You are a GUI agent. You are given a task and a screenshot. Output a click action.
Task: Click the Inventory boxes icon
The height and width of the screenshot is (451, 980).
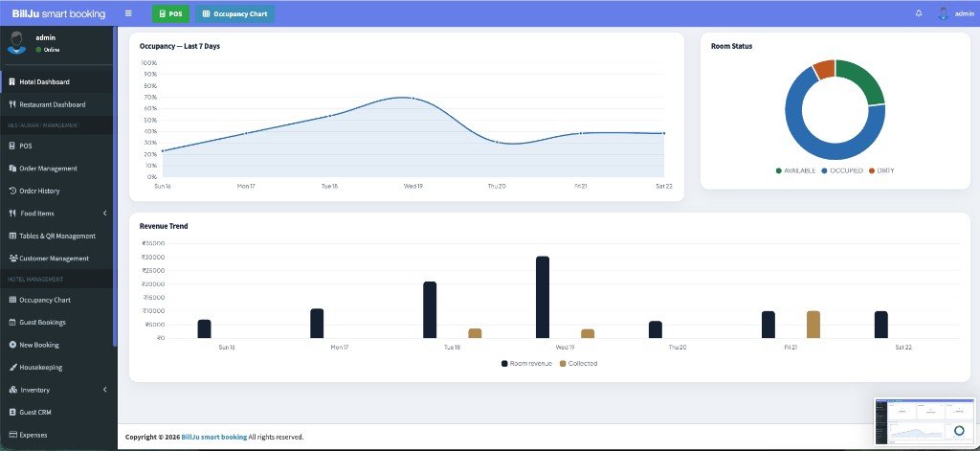click(x=13, y=390)
